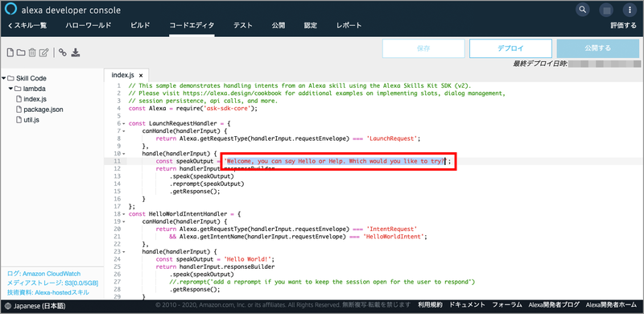Download skill code with the download icon
Viewport: 644px width, 314px height.
click(x=76, y=52)
